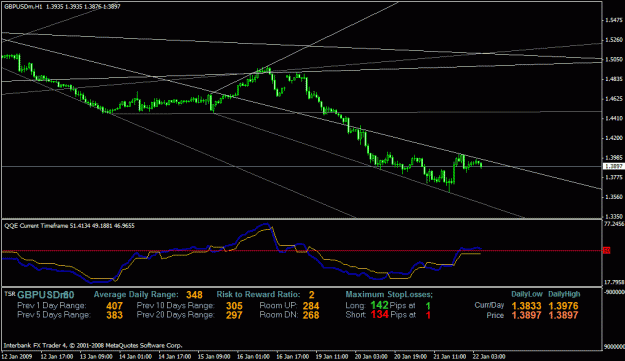Click the Average Daily Range value 348

pos(194,295)
